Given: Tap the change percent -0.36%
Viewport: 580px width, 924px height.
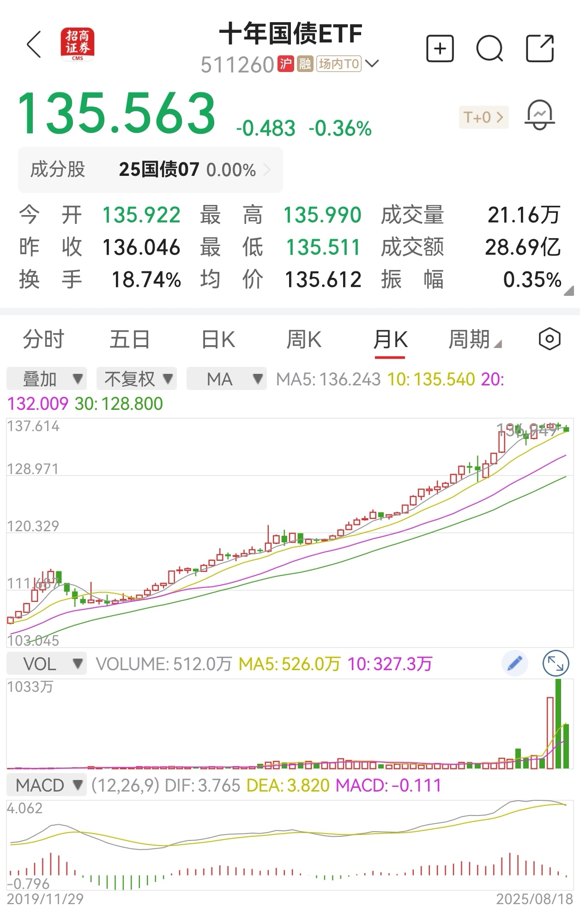Looking at the screenshot, I should point(340,128).
